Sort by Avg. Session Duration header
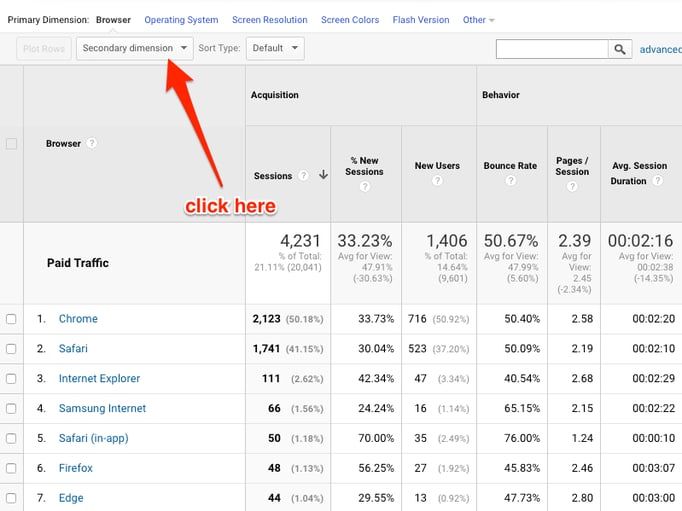Image resolution: width=682 pixels, height=511 pixels. point(639,173)
